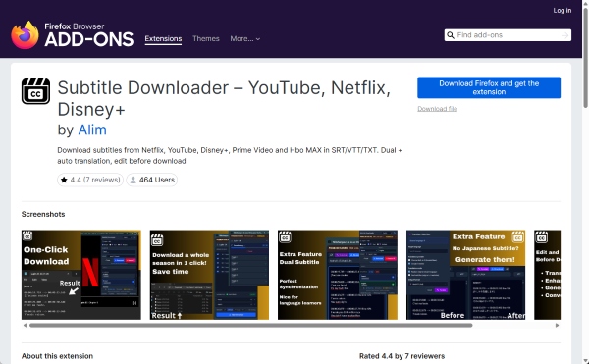Click the ADD-ONS title text
This screenshot has width=589, height=364.
tap(89, 40)
